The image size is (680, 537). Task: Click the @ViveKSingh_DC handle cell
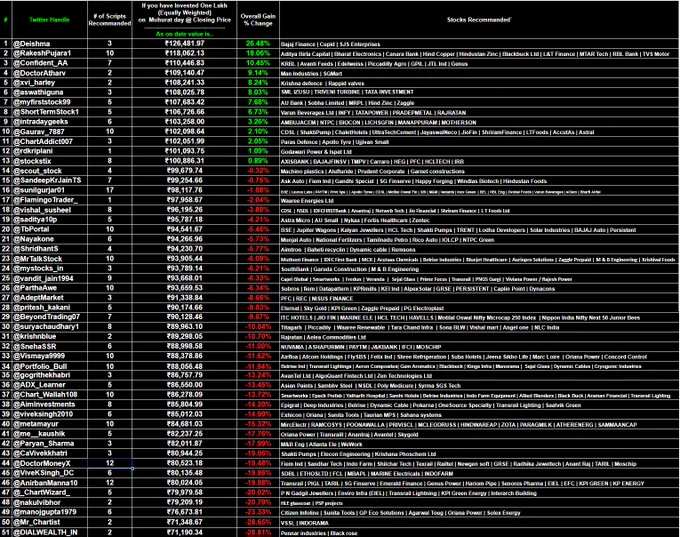(50, 473)
